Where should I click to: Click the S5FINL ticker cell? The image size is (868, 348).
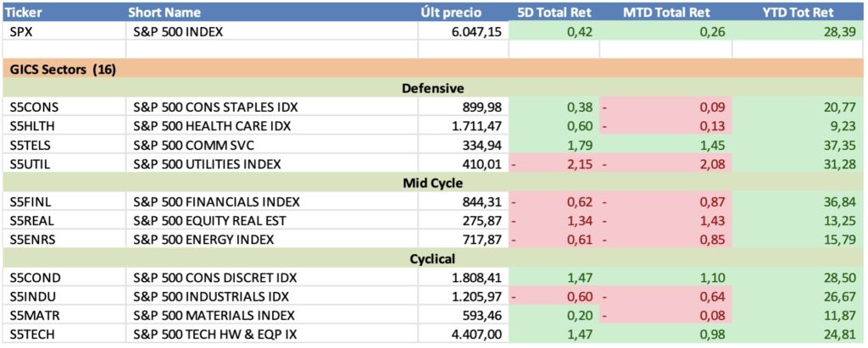click(32, 202)
